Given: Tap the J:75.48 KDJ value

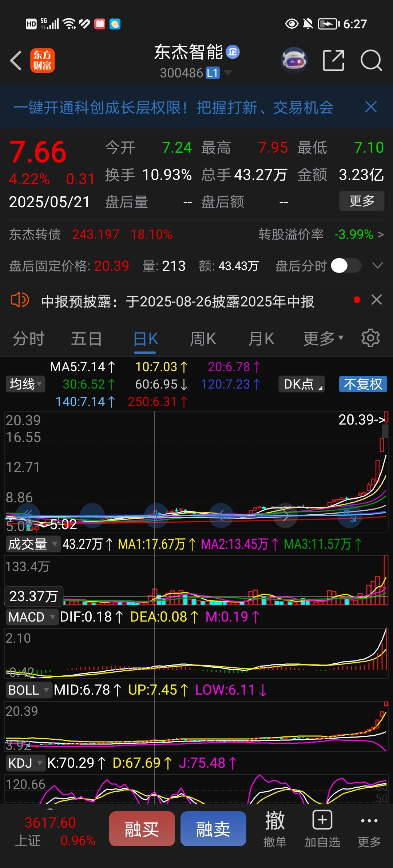Looking at the screenshot, I should point(208,763).
